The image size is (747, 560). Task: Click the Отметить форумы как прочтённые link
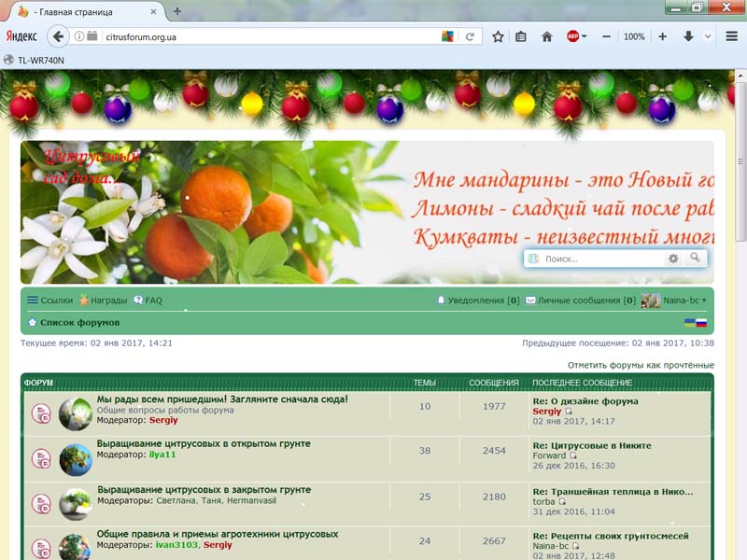(x=641, y=364)
